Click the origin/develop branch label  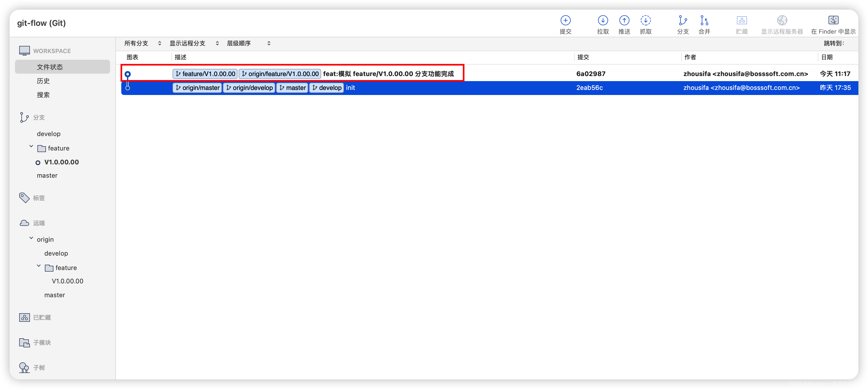[249, 88]
